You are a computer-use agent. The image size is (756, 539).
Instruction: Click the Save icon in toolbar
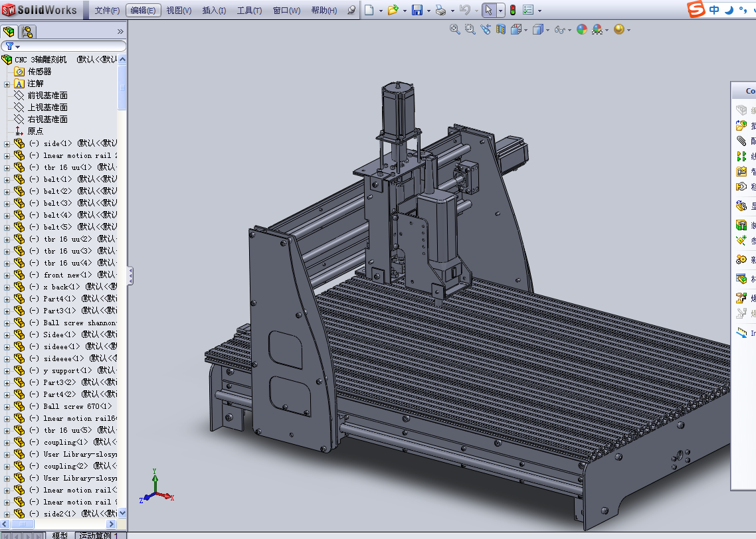(417, 10)
